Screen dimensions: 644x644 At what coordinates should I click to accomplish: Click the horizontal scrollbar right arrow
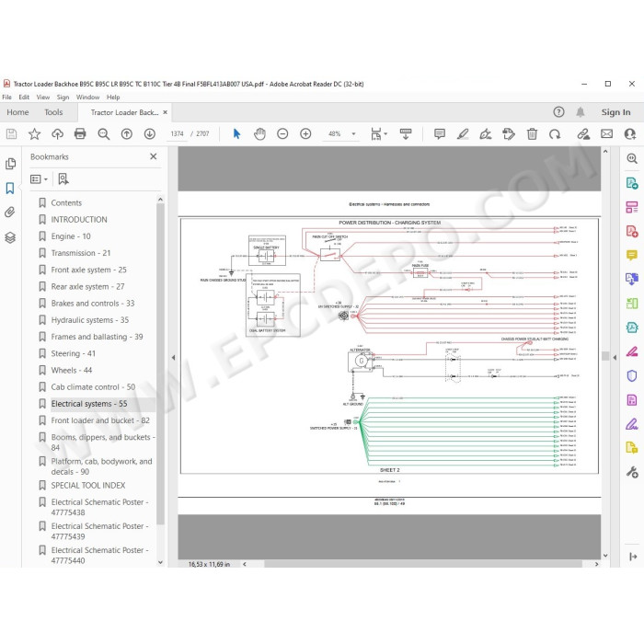click(596, 564)
